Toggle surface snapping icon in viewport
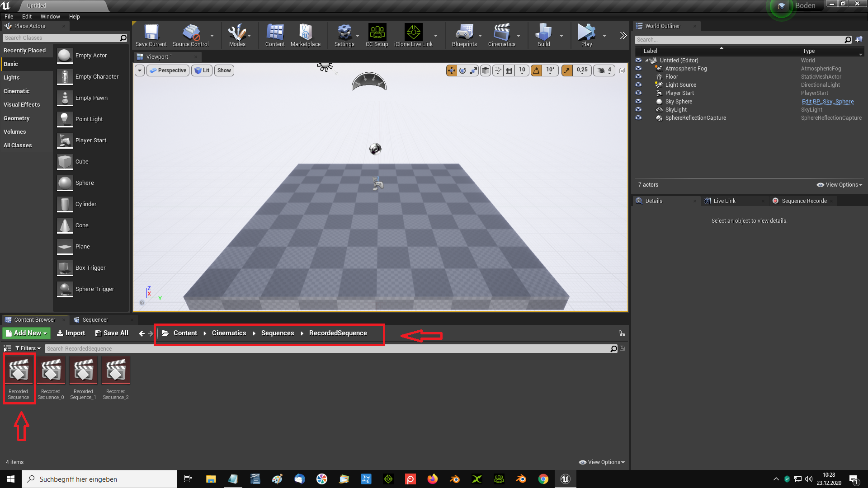 click(x=498, y=70)
